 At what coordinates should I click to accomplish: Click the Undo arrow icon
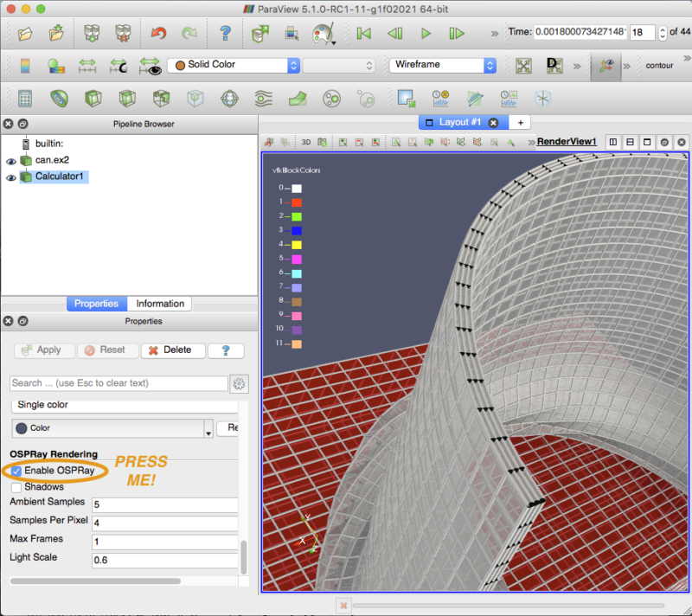tap(157, 34)
